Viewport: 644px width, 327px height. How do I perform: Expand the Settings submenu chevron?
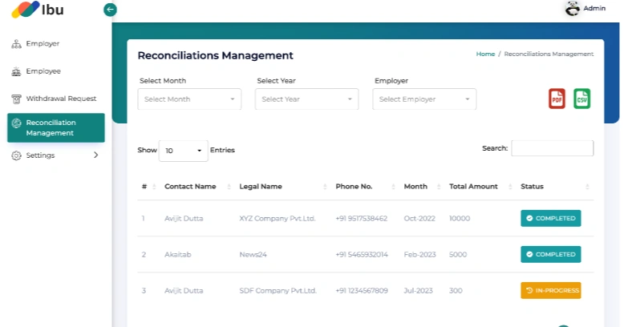(96, 155)
